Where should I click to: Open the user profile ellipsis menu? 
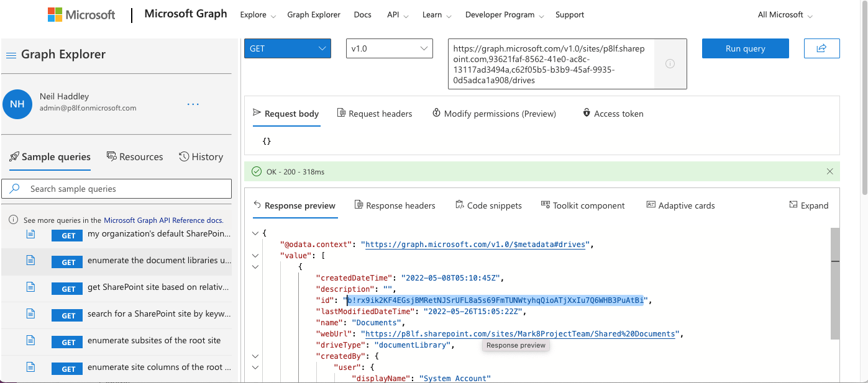click(193, 104)
